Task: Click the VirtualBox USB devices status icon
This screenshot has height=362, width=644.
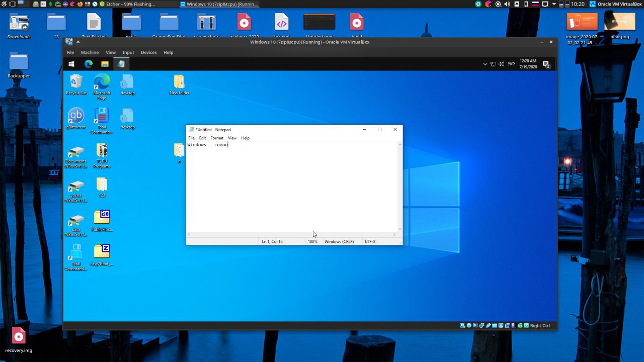Action: click(x=488, y=325)
